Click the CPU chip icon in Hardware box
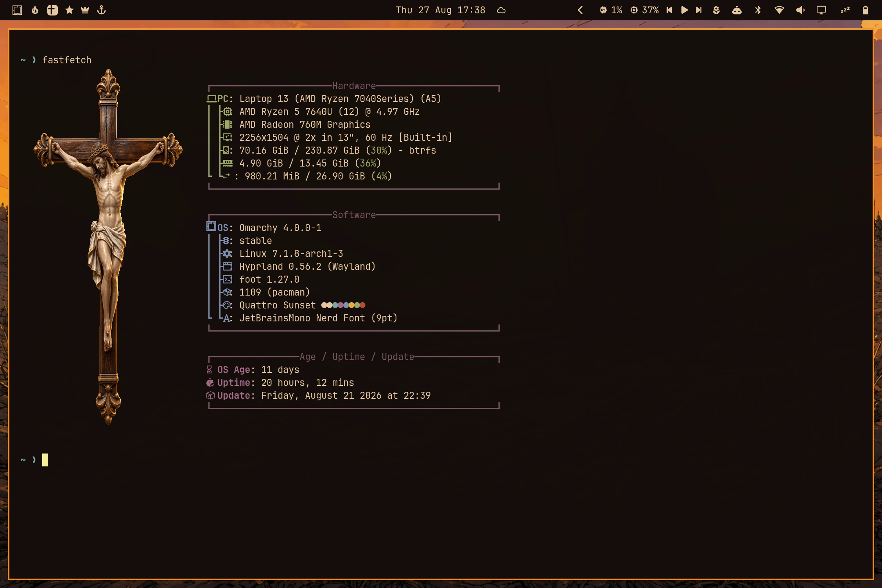 228,112
